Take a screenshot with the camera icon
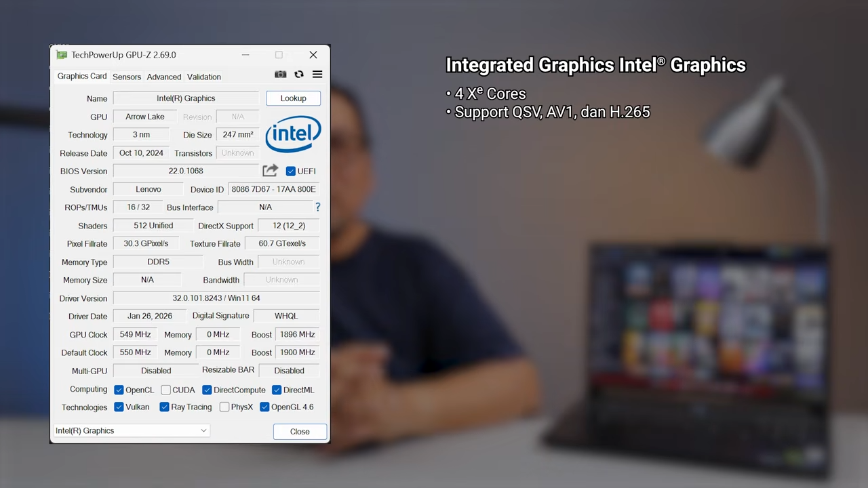The height and width of the screenshot is (488, 868). pos(280,75)
